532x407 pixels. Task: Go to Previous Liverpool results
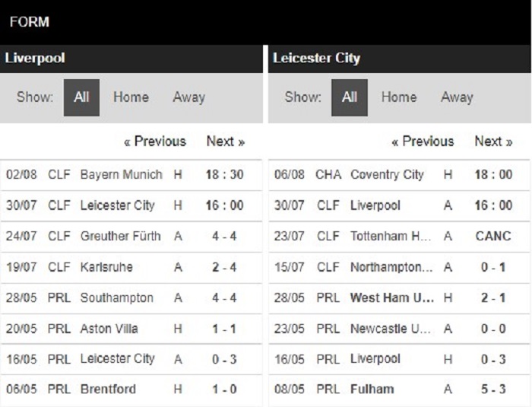pos(155,141)
